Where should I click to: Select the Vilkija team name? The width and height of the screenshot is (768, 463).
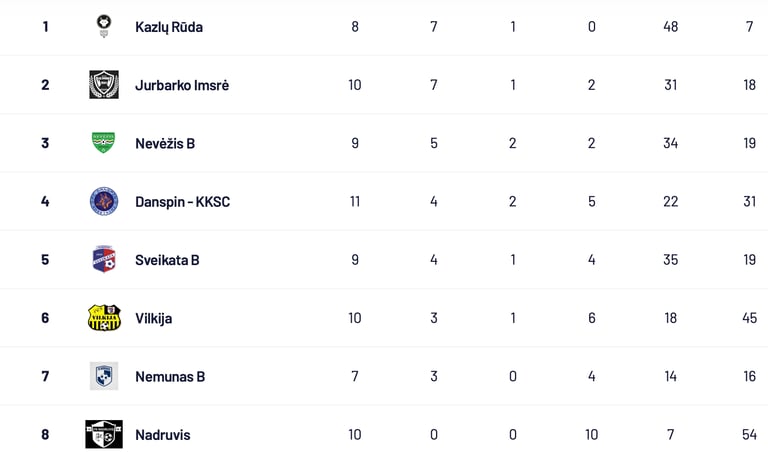(154, 318)
